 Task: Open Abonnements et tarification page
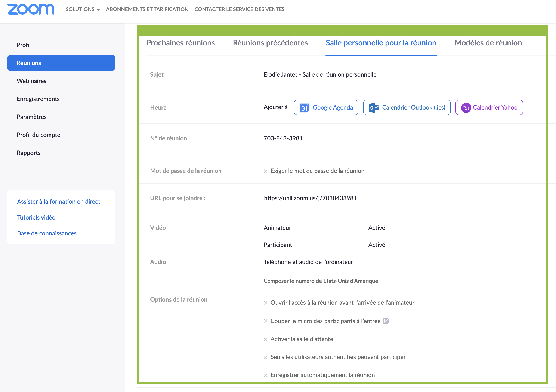(x=147, y=9)
